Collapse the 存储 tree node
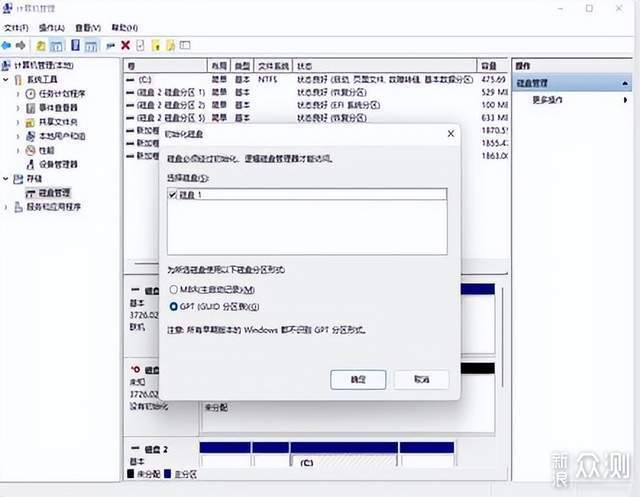Image resolution: width=640 pixels, height=497 pixels. coord(6,179)
